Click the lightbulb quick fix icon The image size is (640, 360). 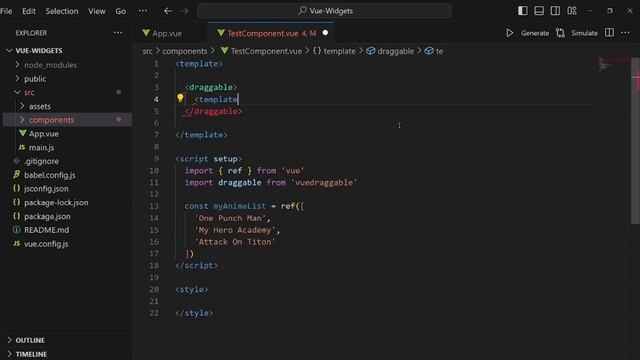coord(180,98)
